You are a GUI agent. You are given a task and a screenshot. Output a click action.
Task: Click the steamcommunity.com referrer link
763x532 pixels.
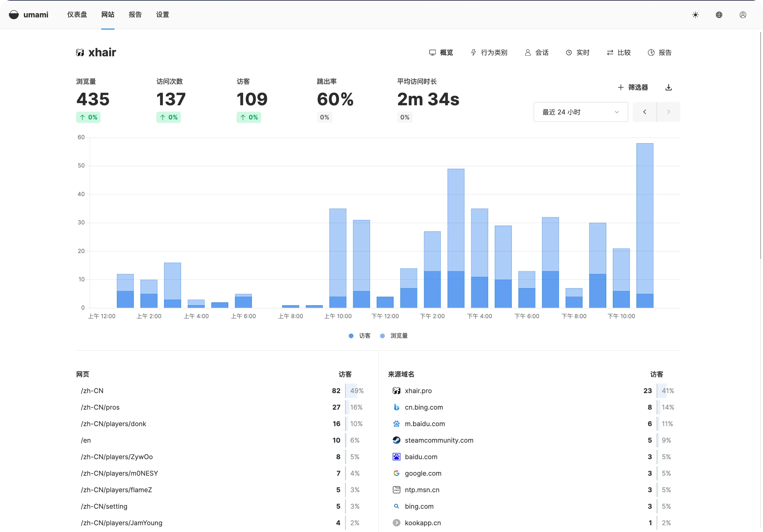tap(439, 440)
